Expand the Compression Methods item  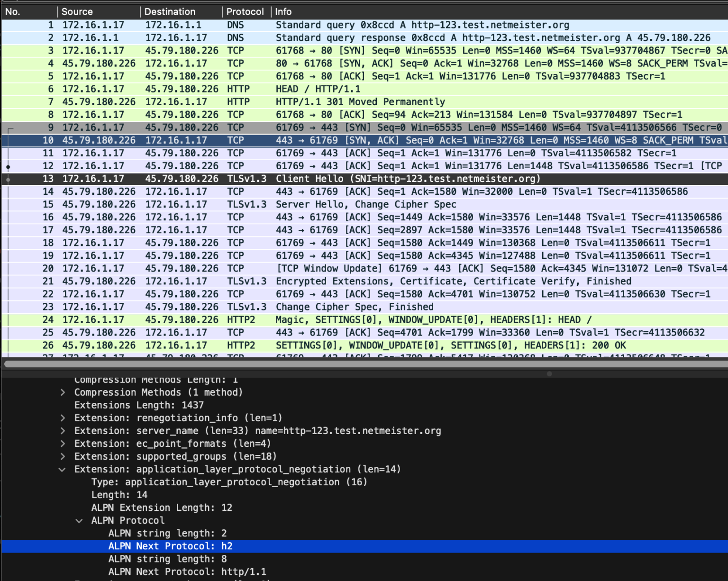click(62, 392)
